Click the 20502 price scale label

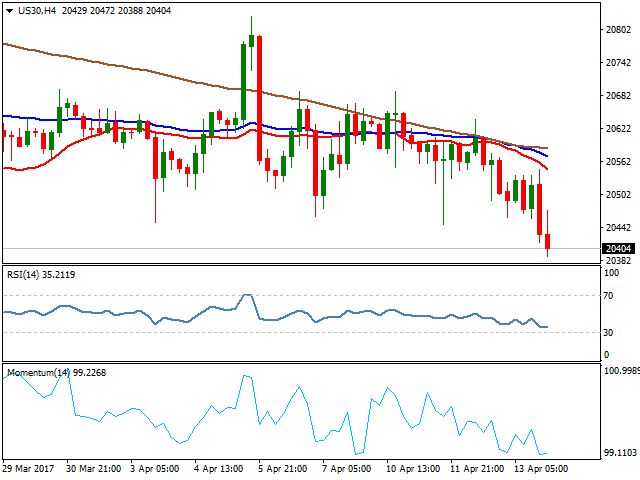pyautogui.click(x=618, y=195)
